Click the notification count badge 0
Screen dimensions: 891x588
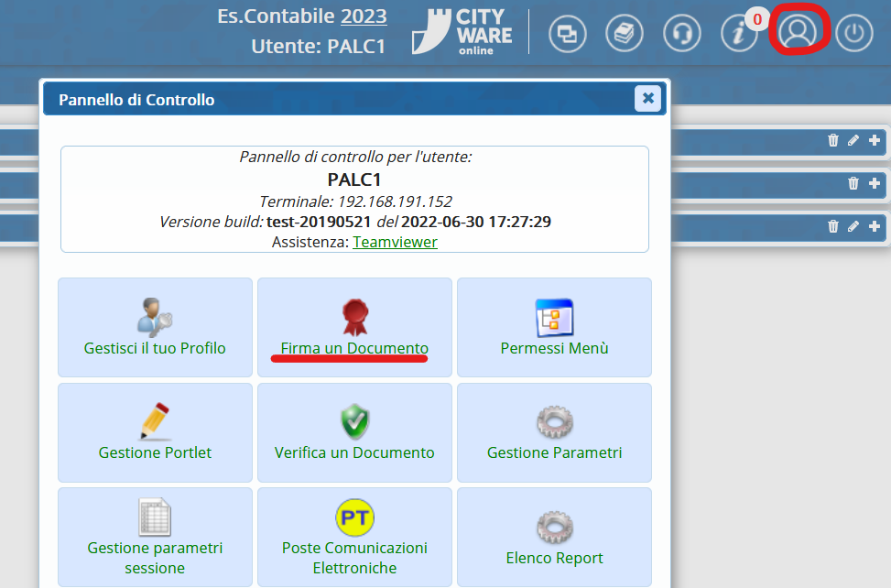(x=757, y=19)
